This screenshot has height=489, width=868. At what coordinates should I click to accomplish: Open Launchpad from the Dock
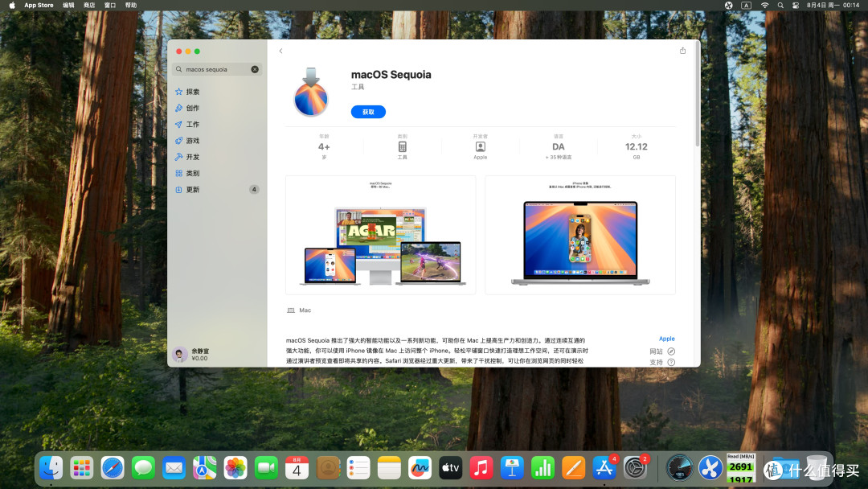pyautogui.click(x=82, y=468)
